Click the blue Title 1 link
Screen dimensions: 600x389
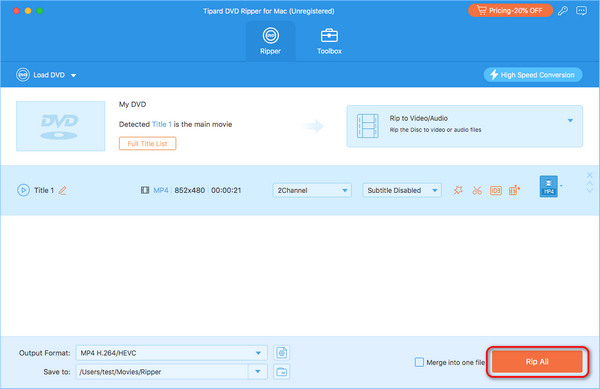tap(161, 124)
